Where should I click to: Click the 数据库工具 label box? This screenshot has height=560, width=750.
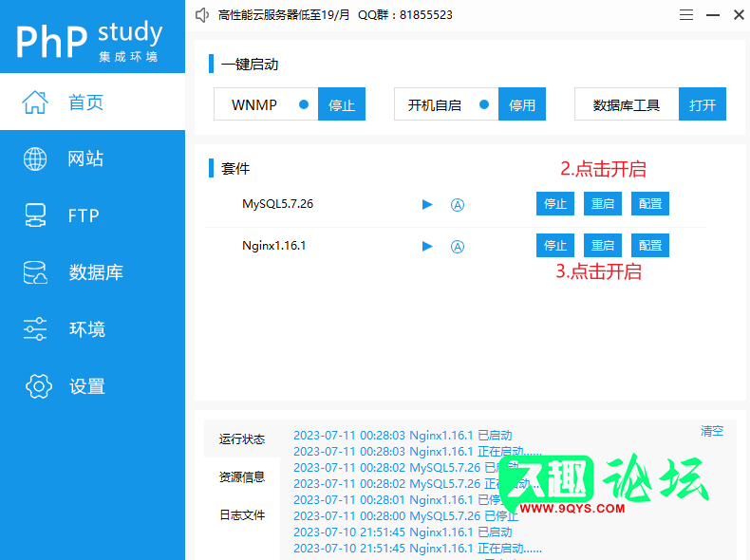coord(627,103)
